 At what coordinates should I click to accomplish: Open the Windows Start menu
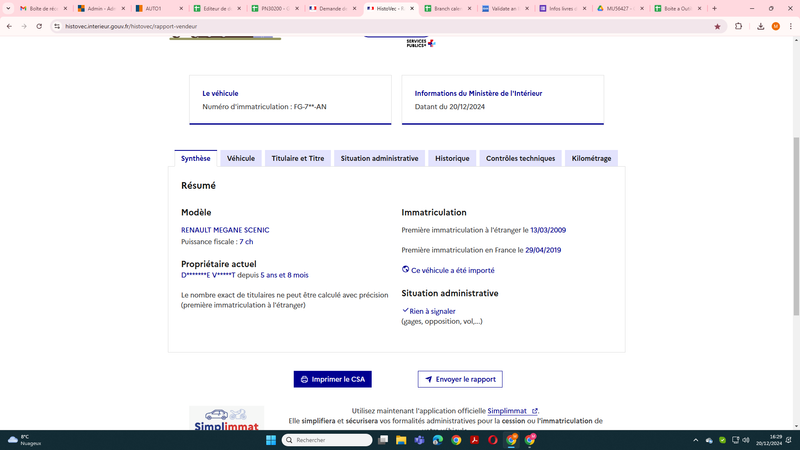[271, 440]
